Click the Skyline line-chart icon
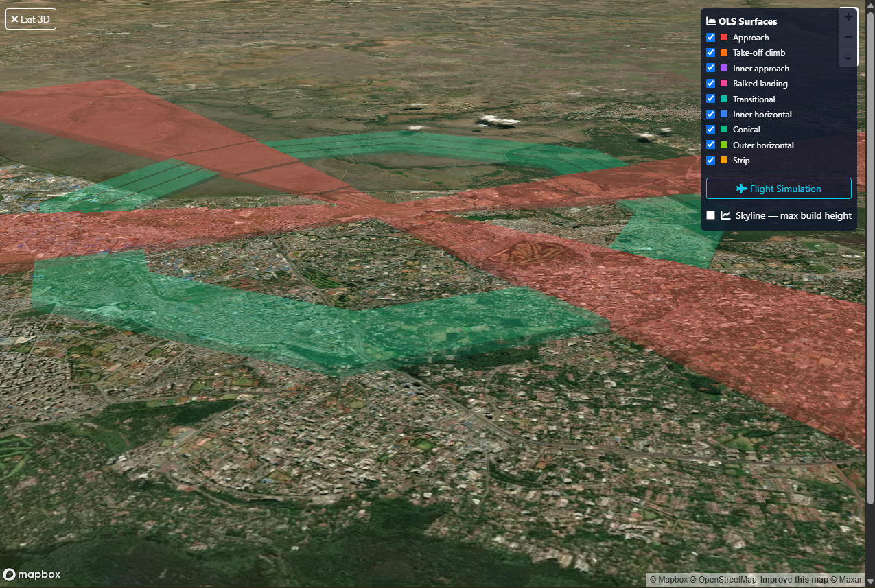Viewport: 875px width, 588px height. (x=725, y=215)
